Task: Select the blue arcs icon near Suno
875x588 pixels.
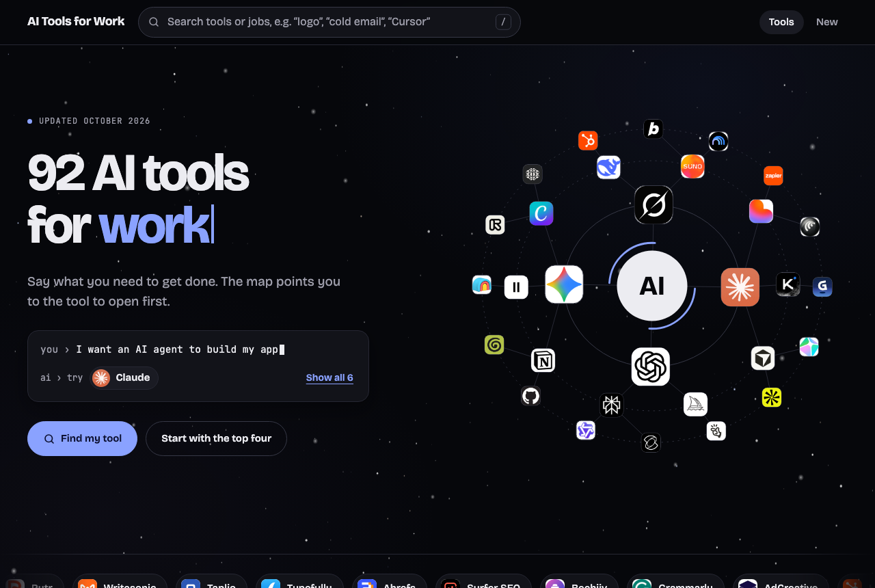Action: (718, 142)
